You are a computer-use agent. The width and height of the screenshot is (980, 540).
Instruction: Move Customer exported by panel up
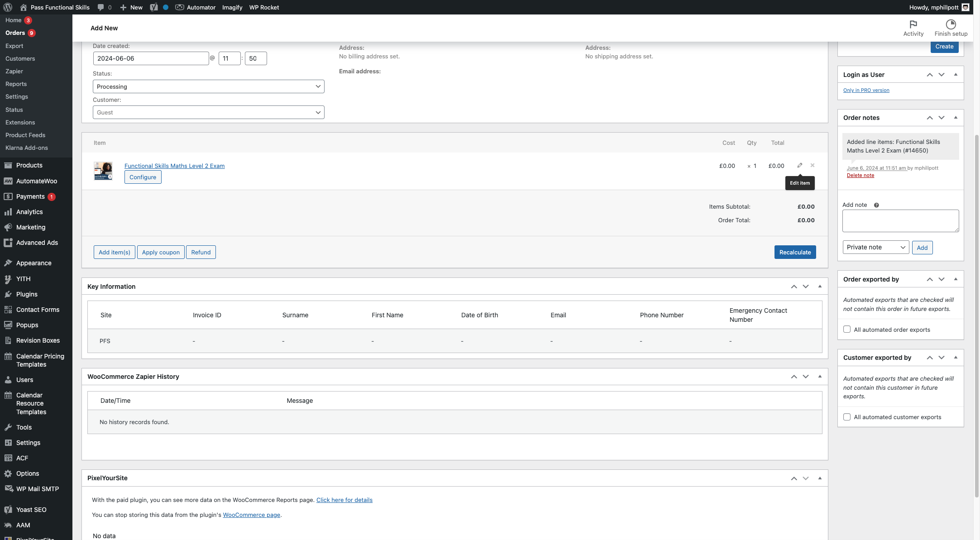point(930,358)
